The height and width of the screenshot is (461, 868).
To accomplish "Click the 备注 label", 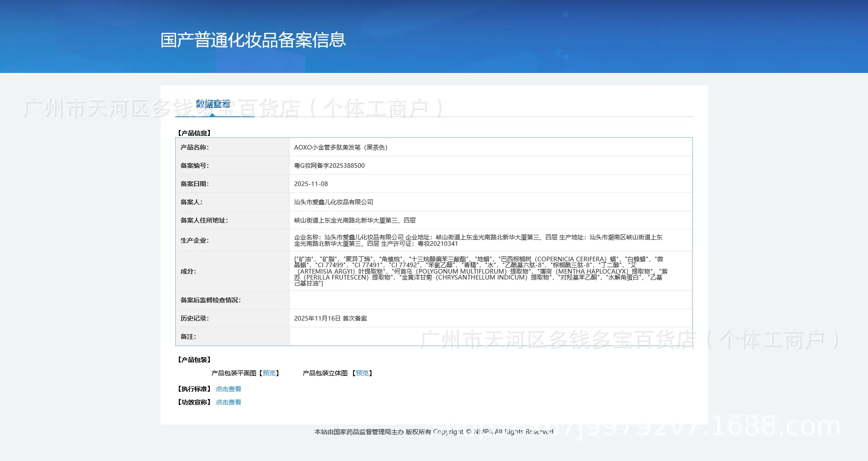I will (188, 337).
